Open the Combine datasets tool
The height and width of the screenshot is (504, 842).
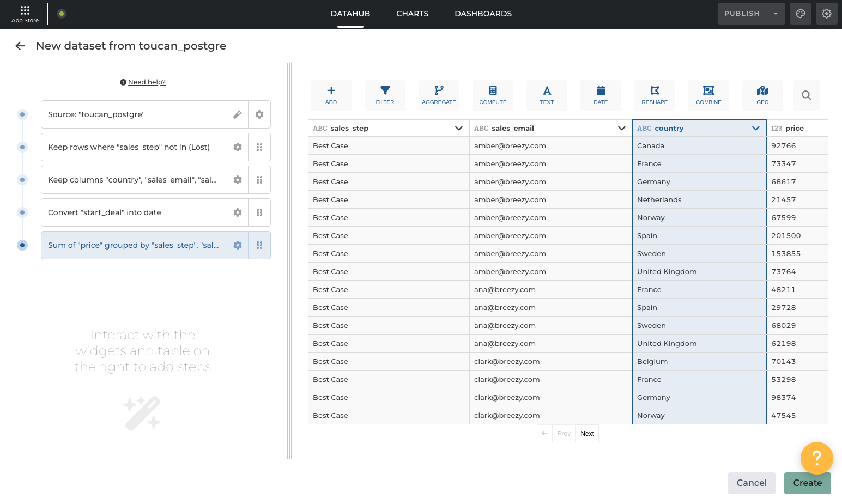coord(708,95)
